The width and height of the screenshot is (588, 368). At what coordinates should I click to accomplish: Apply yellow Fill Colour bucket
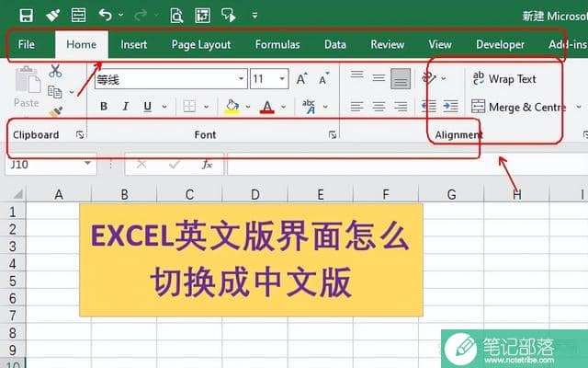click(232, 107)
